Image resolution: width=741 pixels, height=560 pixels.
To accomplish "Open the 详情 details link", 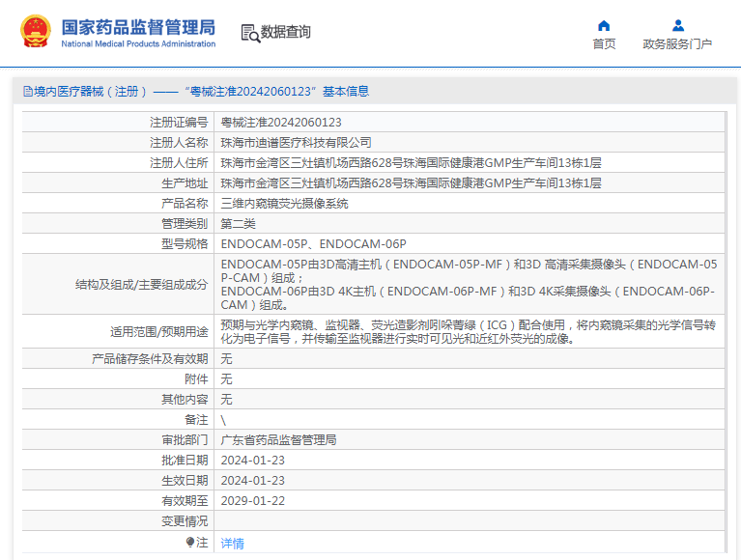I will click(232, 544).
